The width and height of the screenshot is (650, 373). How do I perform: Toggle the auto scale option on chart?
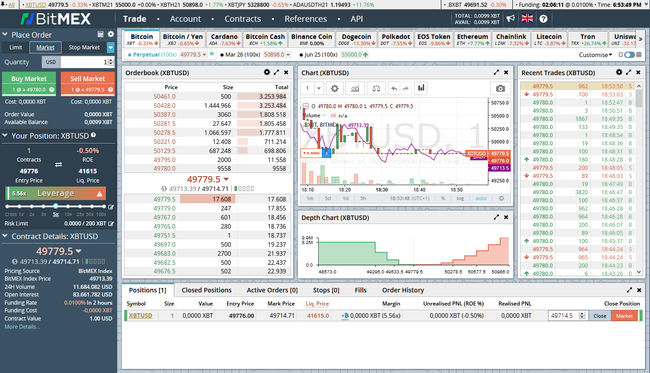point(481,199)
